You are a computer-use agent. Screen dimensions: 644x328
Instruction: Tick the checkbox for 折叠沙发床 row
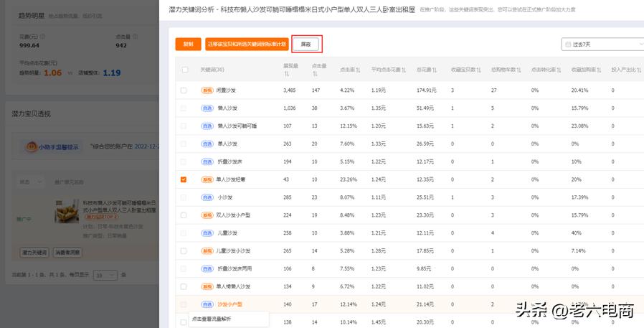click(183, 161)
